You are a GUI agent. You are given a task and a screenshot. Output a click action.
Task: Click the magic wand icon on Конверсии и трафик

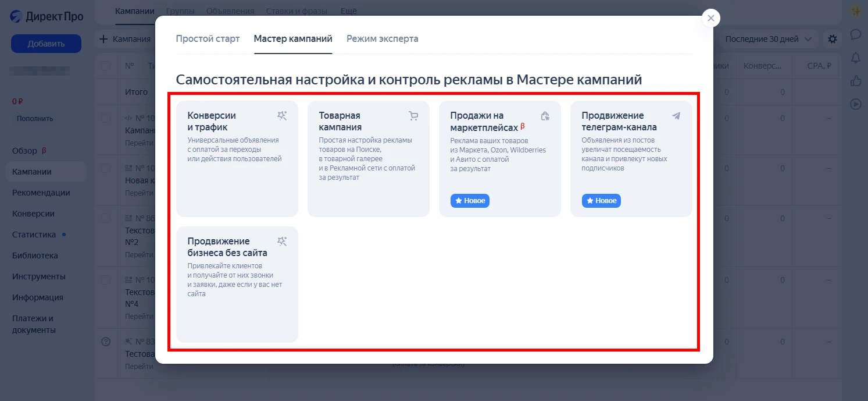tap(282, 116)
